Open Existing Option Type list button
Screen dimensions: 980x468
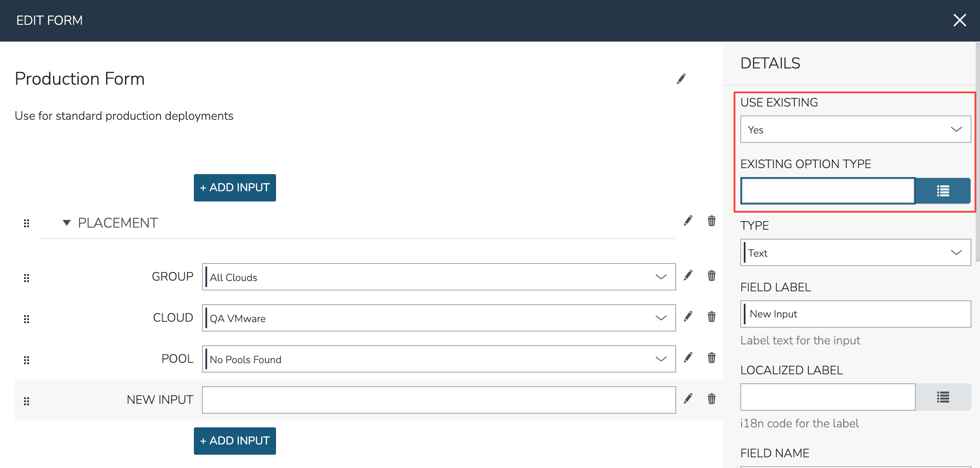(x=943, y=191)
